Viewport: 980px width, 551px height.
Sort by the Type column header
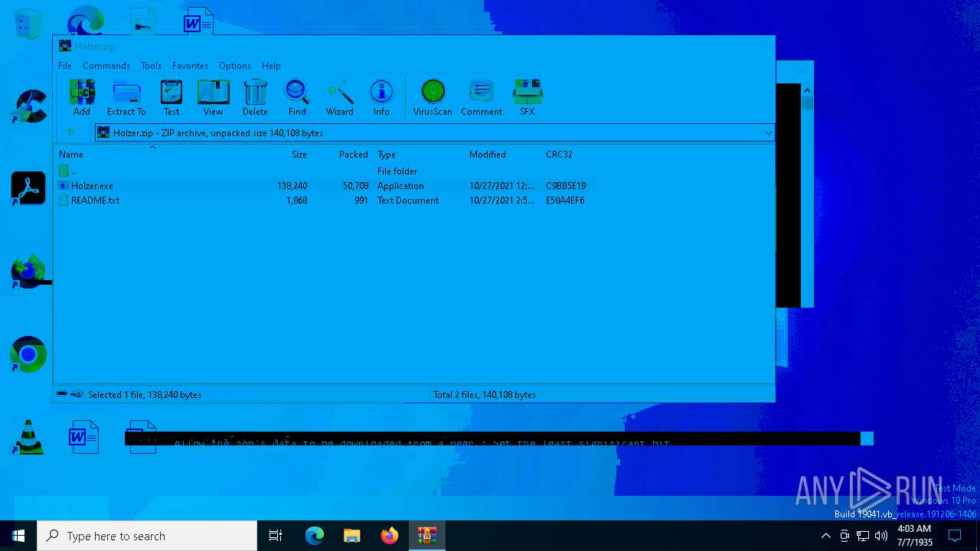(387, 155)
